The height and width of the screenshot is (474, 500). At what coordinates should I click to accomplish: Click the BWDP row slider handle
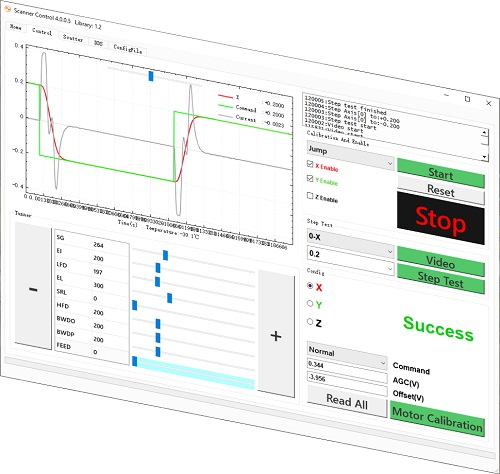158,352
